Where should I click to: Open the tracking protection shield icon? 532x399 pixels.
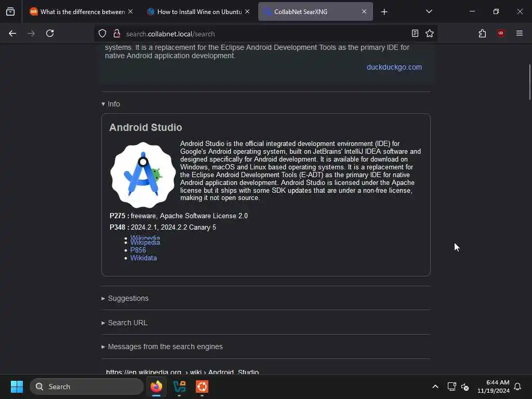[x=102, y=33]
